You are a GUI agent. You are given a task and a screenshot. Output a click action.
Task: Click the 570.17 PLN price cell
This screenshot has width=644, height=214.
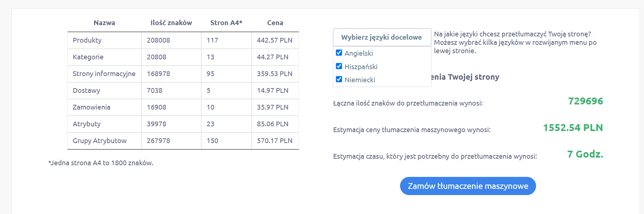click(275, 141)
